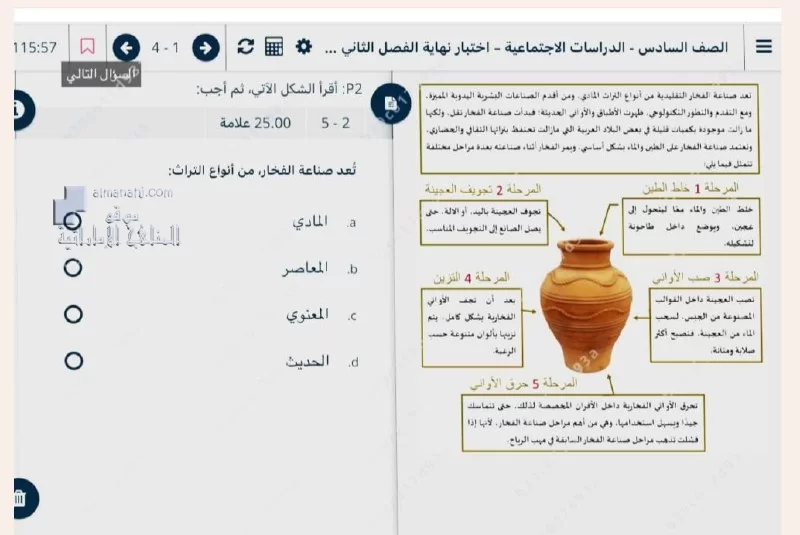Select answer b. المعاصر
Screen dimensions: 800x535
(73, 268)
